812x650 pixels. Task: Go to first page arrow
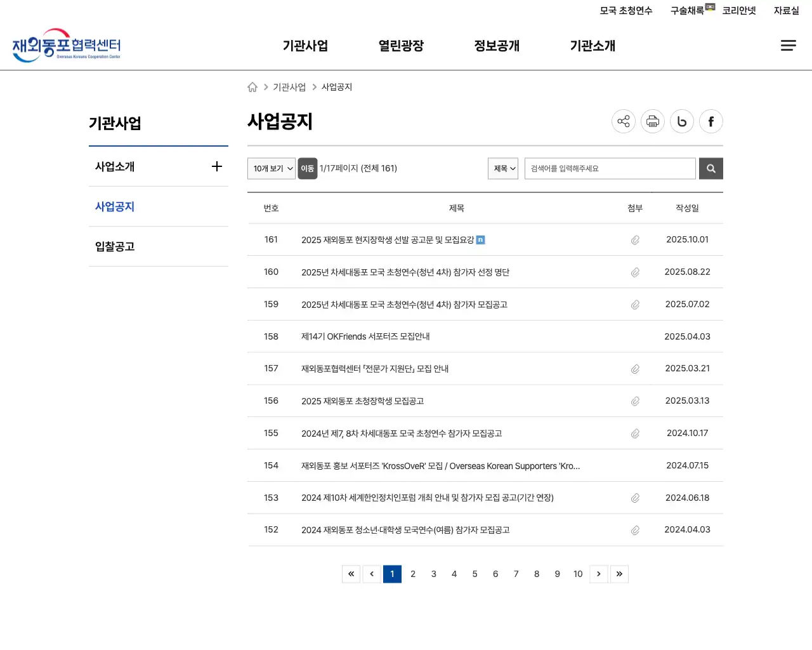coord(351,574)
